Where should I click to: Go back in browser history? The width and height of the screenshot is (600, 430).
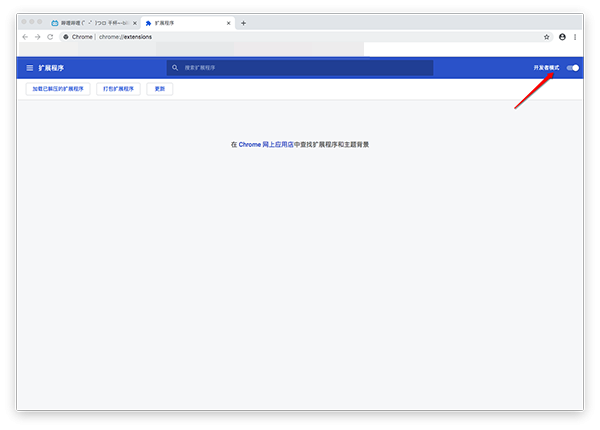(x=25, y=37)
